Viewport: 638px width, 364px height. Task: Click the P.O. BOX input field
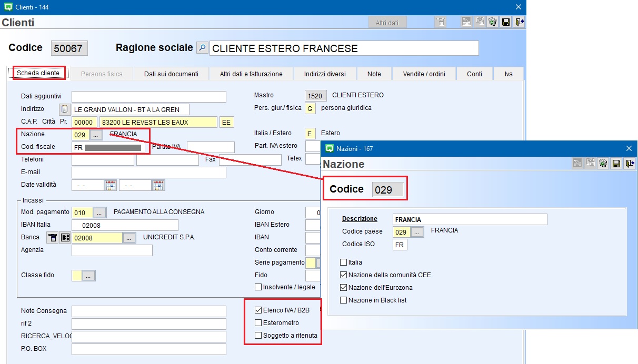pyautogui.click(x=149, y=349)
